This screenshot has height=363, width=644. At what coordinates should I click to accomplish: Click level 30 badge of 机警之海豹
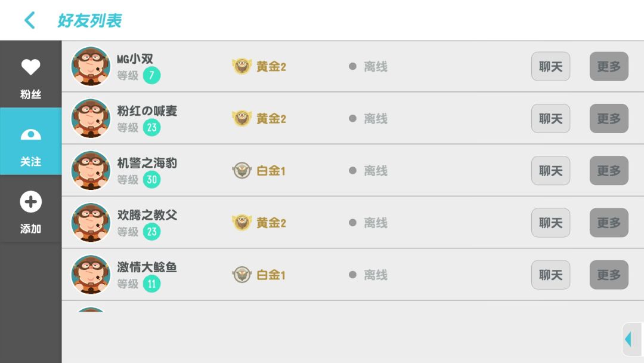[151, 180]
